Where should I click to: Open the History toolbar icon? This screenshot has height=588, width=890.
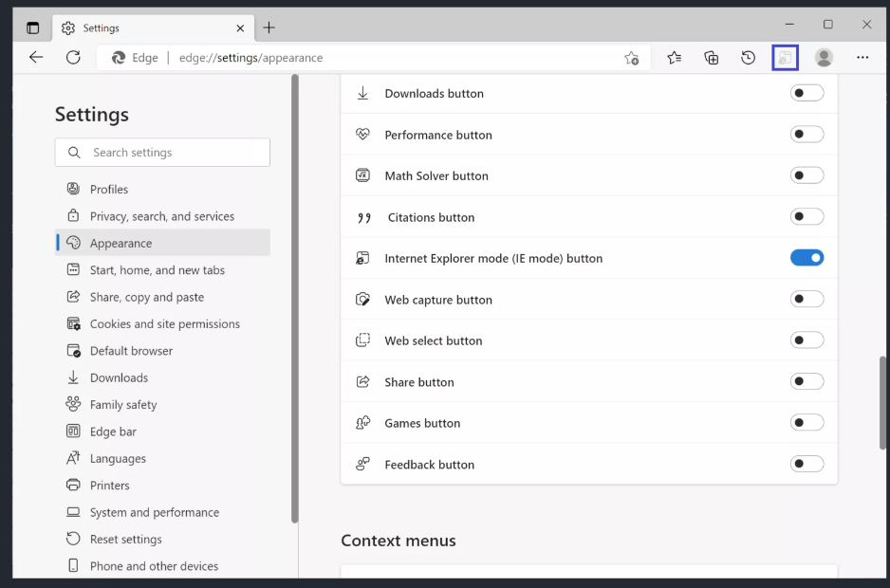[748, 58]
